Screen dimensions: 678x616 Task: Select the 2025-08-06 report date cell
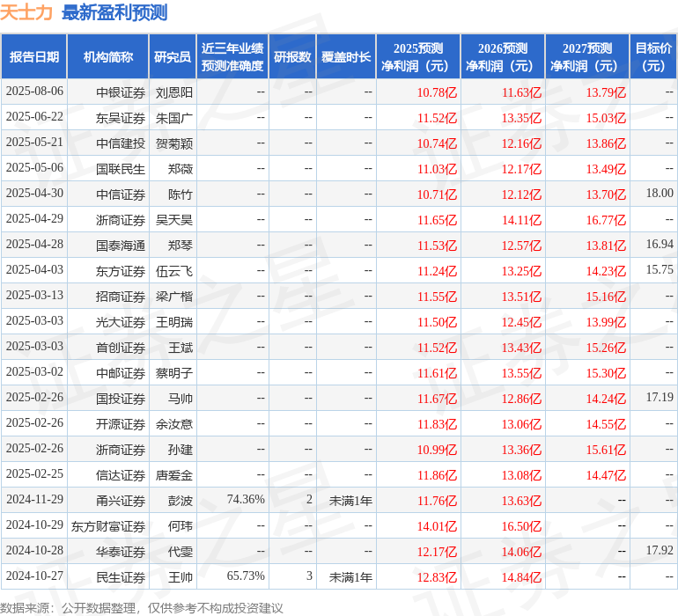click(x=34, y=92)
